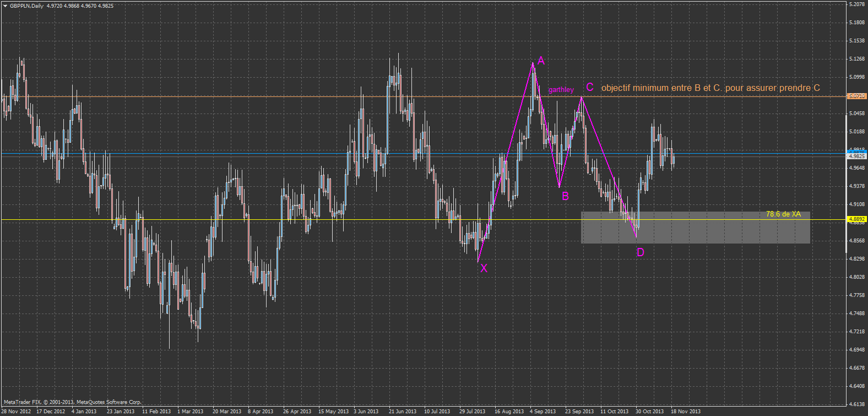Select the pattern point label B
The height and width of the screenshot is (416, 868).
pos(565,196)
